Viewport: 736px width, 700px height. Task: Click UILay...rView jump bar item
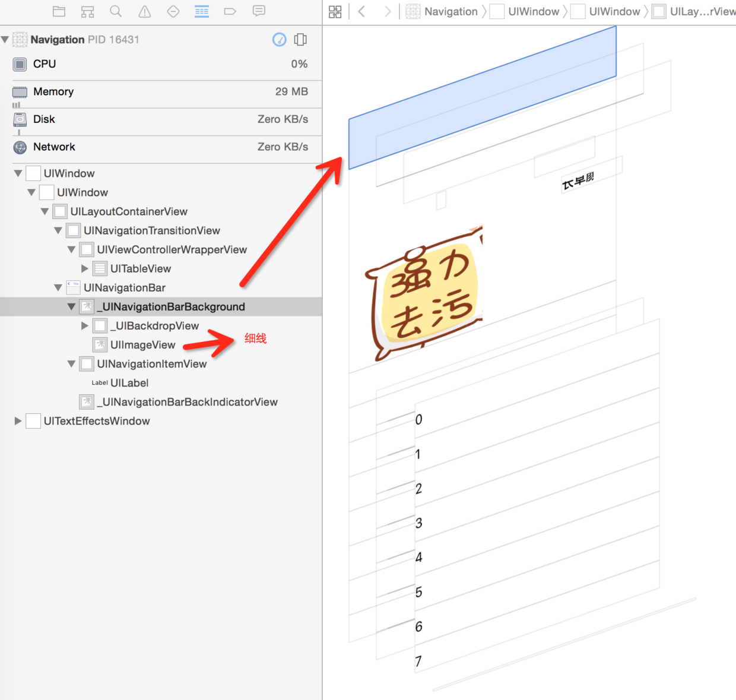tap(693, 11)
